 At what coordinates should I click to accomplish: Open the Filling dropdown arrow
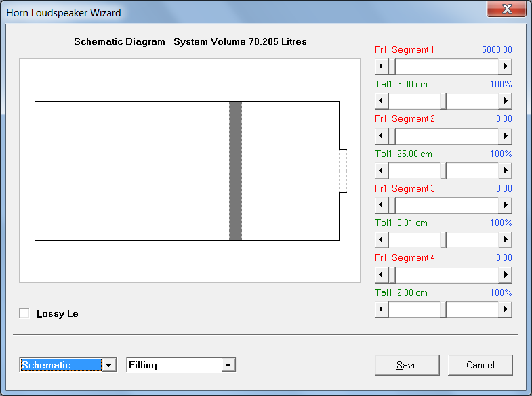tap(228, 365)
